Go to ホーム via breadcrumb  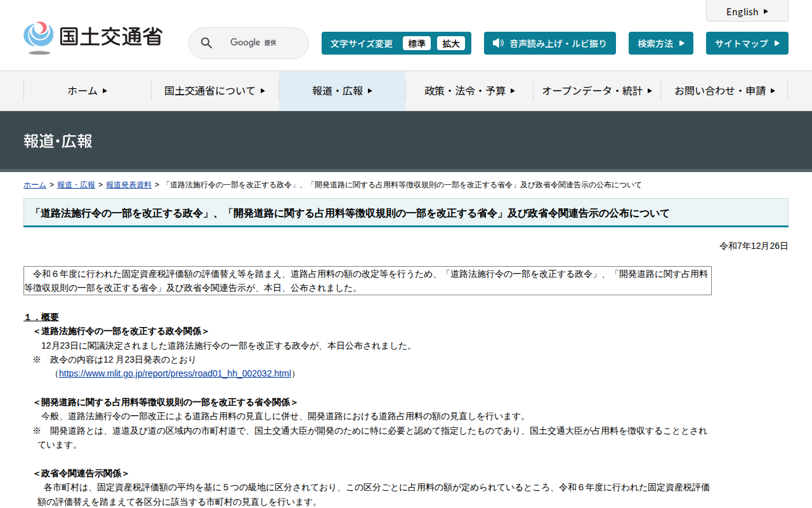[35, 185]
